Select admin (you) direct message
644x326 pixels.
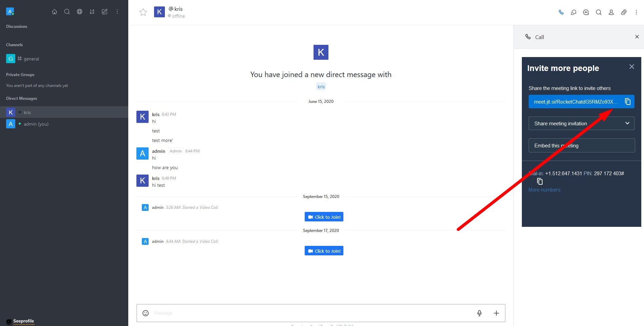[x=36, y=124]
